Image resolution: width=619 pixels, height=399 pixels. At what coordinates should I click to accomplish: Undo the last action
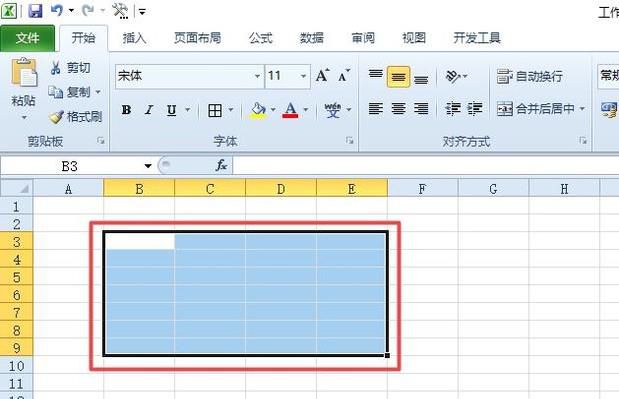click(x=56, y=10)
